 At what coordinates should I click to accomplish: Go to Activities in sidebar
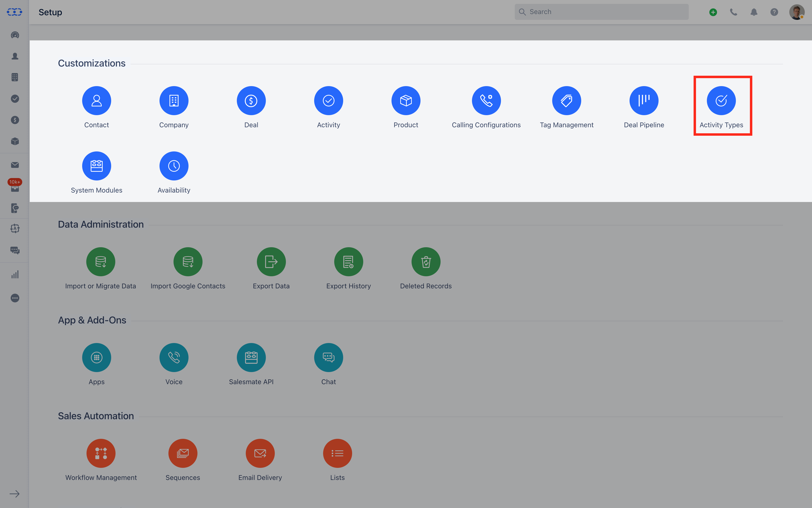click(15, 98)
